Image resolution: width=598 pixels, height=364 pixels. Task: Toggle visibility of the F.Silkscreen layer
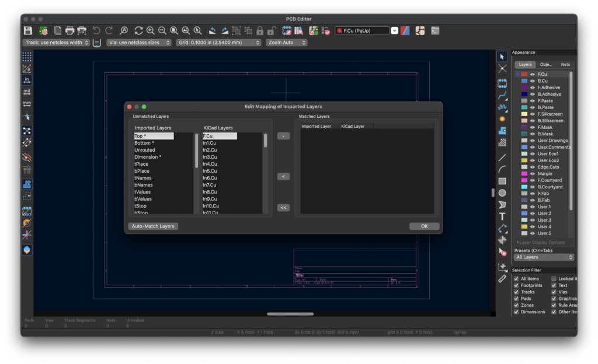click(533, 114)
